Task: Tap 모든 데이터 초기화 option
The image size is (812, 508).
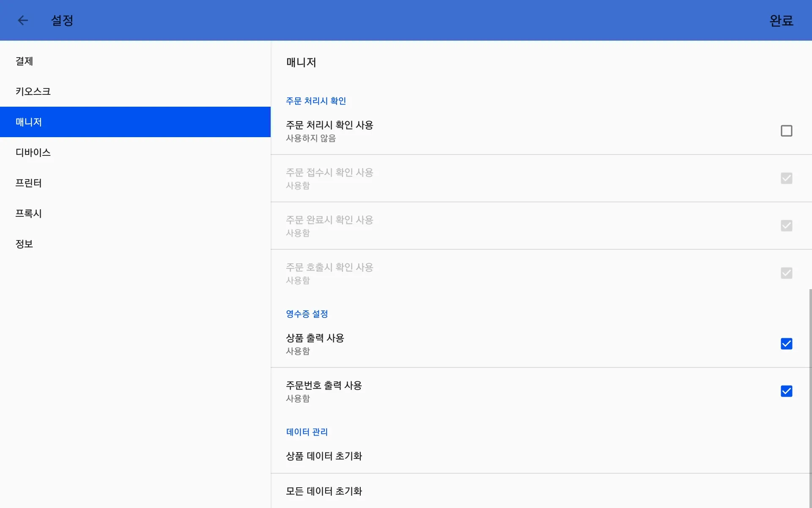Action: (x=324, y=491)
